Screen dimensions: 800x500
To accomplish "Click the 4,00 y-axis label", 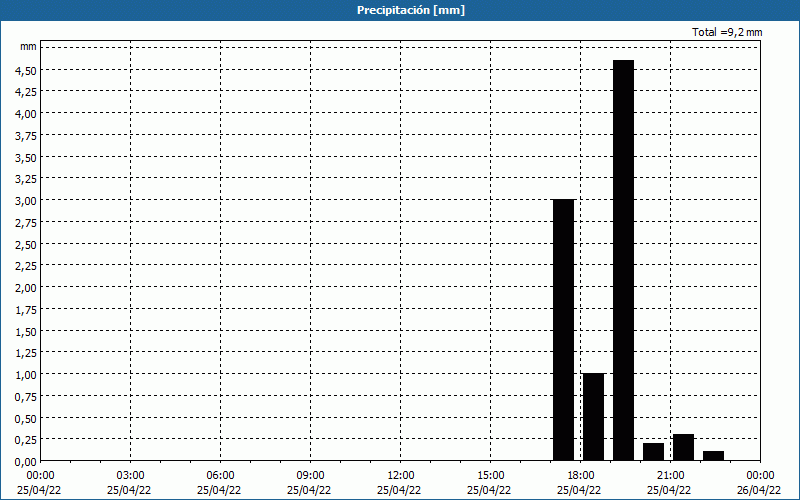I will (x=26, y=114).
